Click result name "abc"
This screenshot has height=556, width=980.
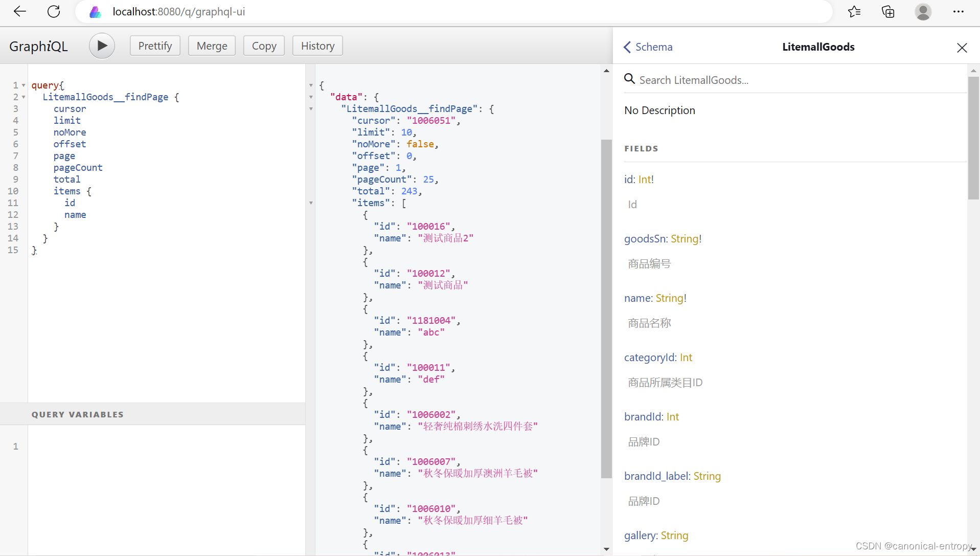431,332
